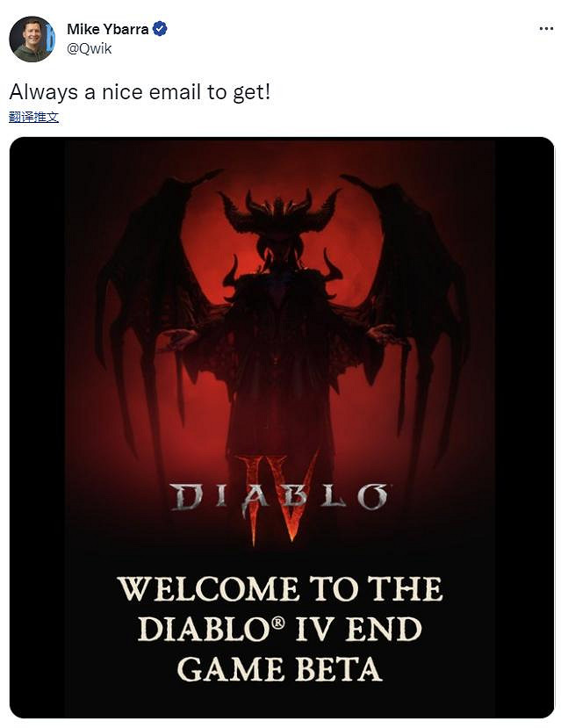Click the tweet text 'Always a nice email to get!'
The width and height of the screenshot is (561, 728).
(x=140, y=91)
